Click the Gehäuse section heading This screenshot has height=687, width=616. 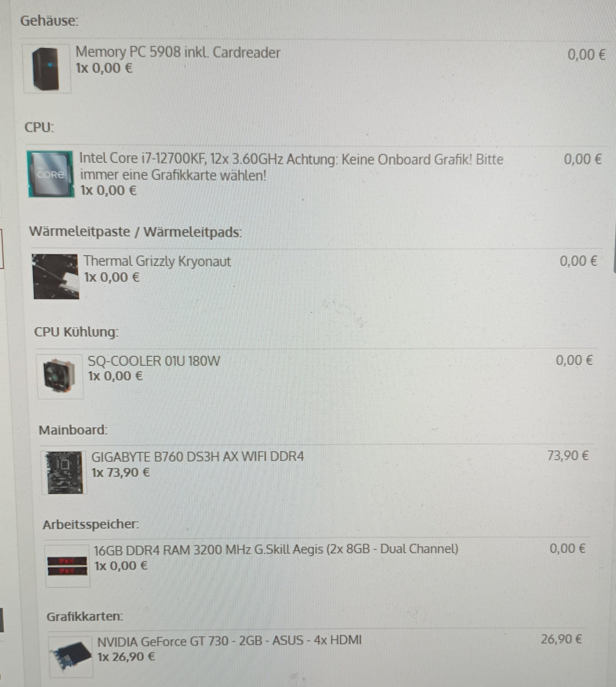[x=49, y=21]
